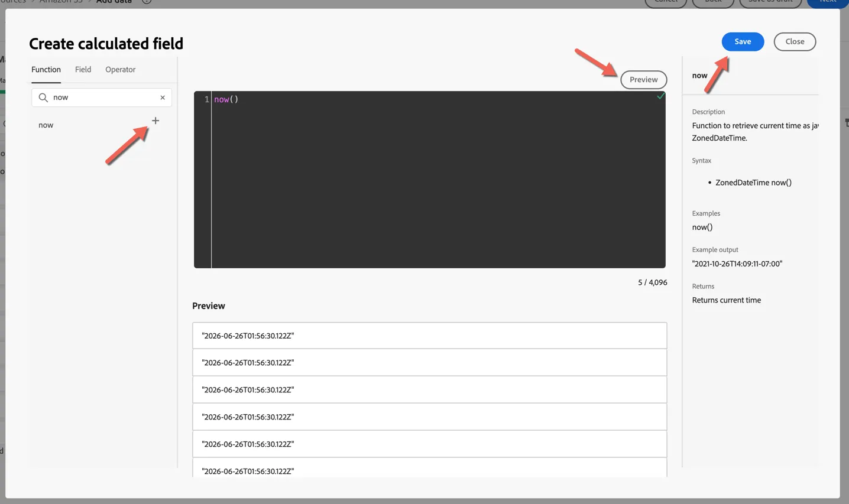Click the Preview section heading
This screenshot has width=849, height=504.
[209, 306]
